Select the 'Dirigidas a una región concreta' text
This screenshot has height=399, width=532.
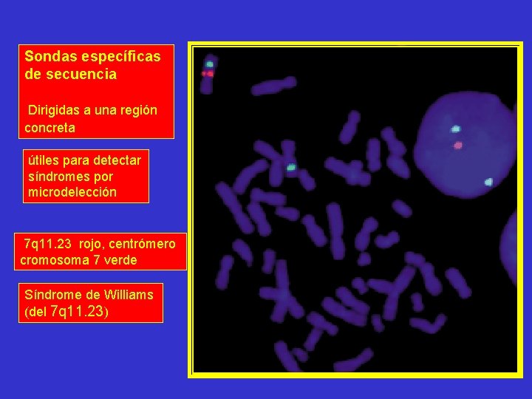click(91, 119)
